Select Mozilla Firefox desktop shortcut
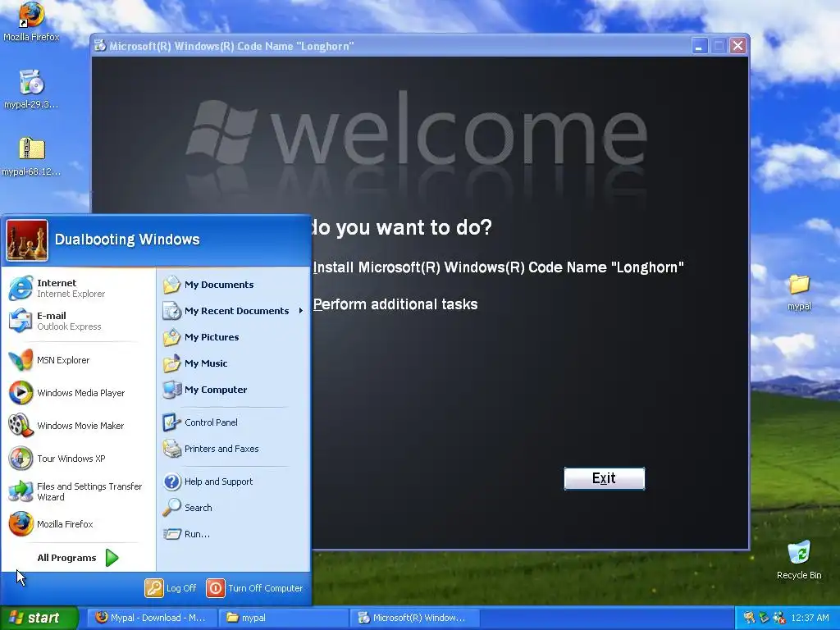 [31, 22]
